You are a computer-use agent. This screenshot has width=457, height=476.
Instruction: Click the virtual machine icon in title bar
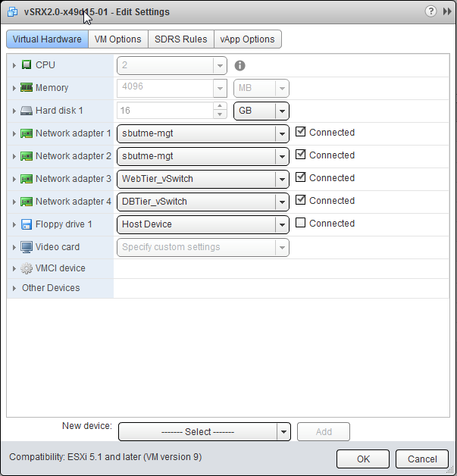12,12
